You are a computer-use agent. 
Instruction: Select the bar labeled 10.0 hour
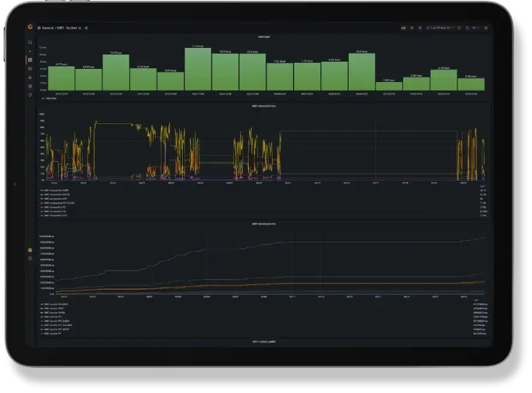pyautogui.click(x=116, y=72)
